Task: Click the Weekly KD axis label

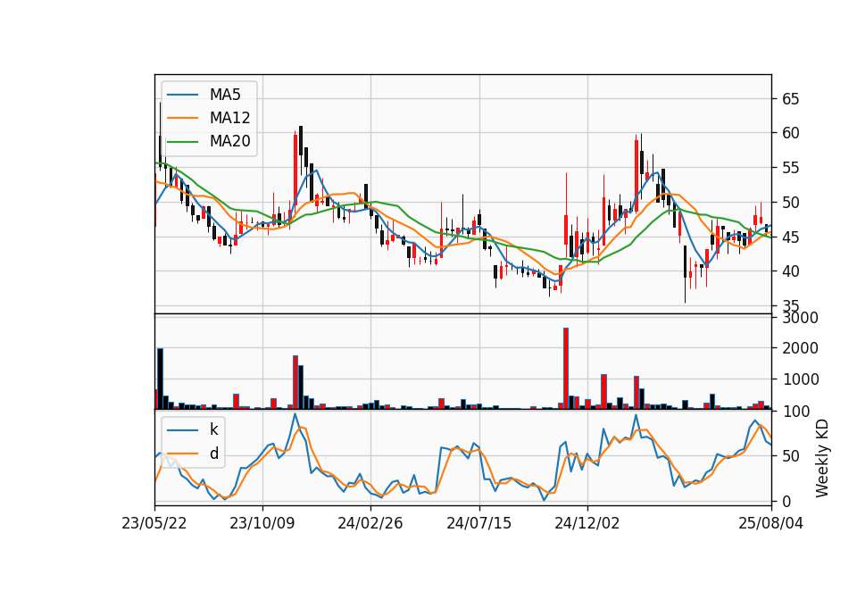Action: pyautogui.click(x=822, y=458)
